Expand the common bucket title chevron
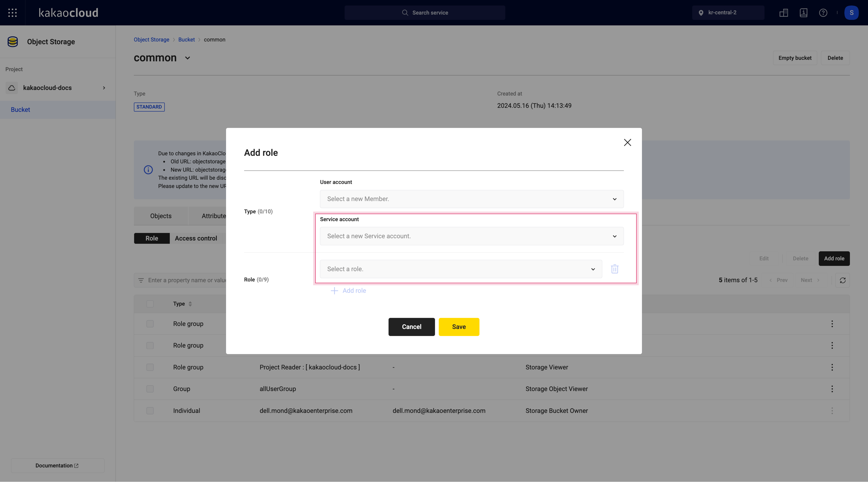Screen dimensions: 868x482 coord(188,58)
